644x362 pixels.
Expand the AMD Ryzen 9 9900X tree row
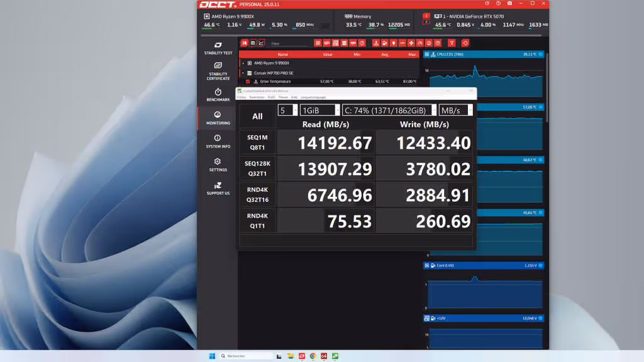point(243,63)
